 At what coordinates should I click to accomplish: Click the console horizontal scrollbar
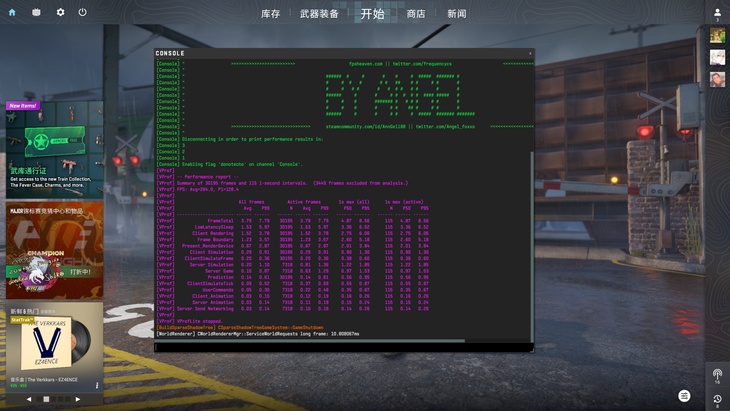(x=310, y=341)
